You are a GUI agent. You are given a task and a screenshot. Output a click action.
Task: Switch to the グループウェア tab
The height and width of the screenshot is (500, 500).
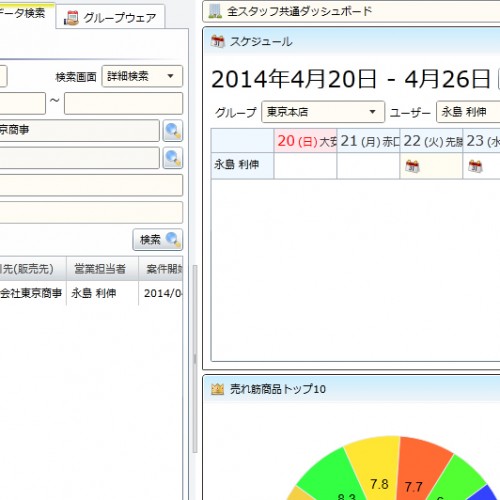110,17
